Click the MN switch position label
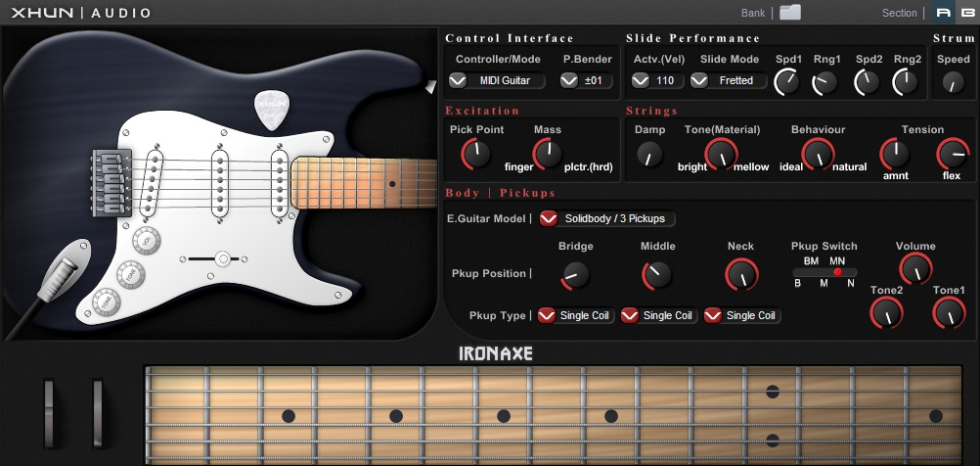980x466 pixels. click(837, 260)
